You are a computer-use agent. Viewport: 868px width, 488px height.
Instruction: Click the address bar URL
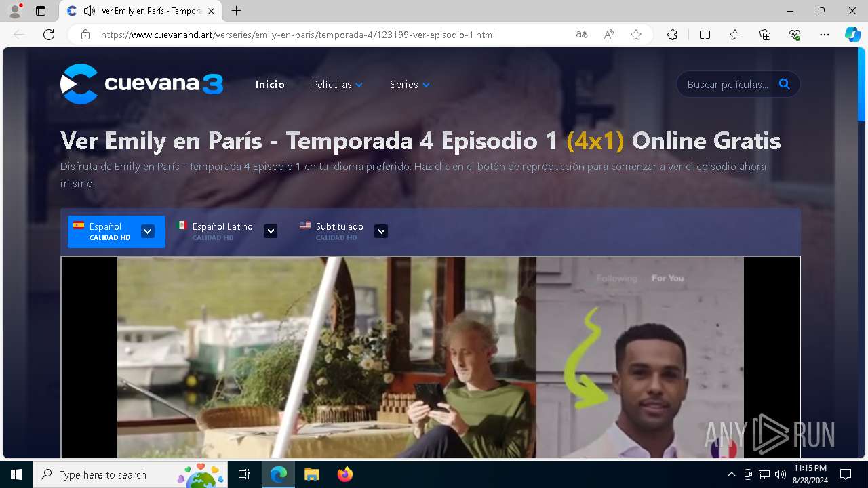click(x=298, y=35)
